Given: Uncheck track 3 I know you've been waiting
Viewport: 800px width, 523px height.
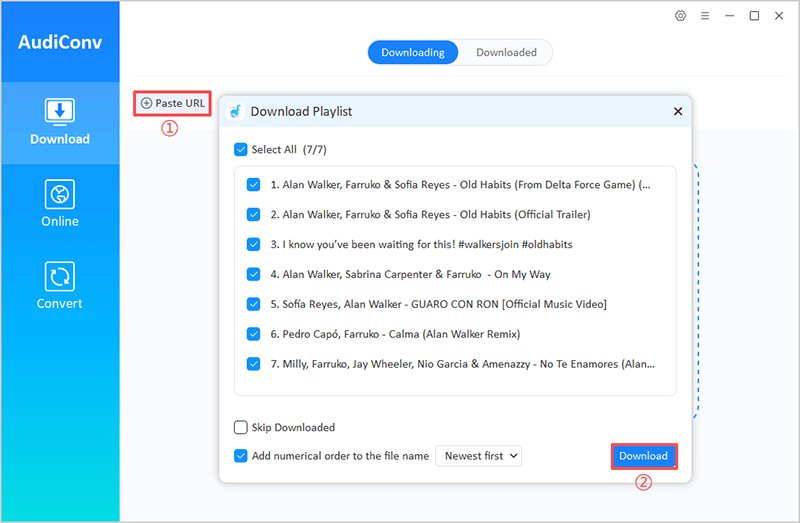Looking at the screenshot, I should pos(253,244).
